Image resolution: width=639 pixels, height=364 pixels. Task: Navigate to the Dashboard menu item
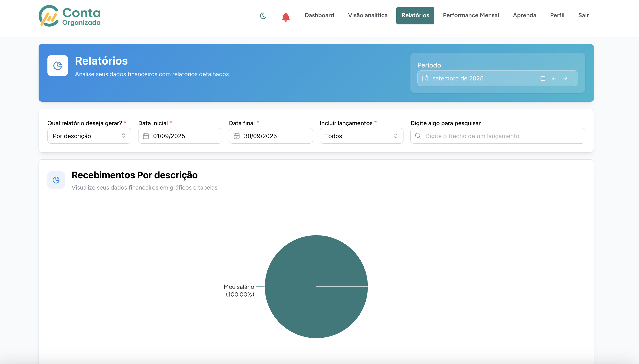click(x=319, y=15)
